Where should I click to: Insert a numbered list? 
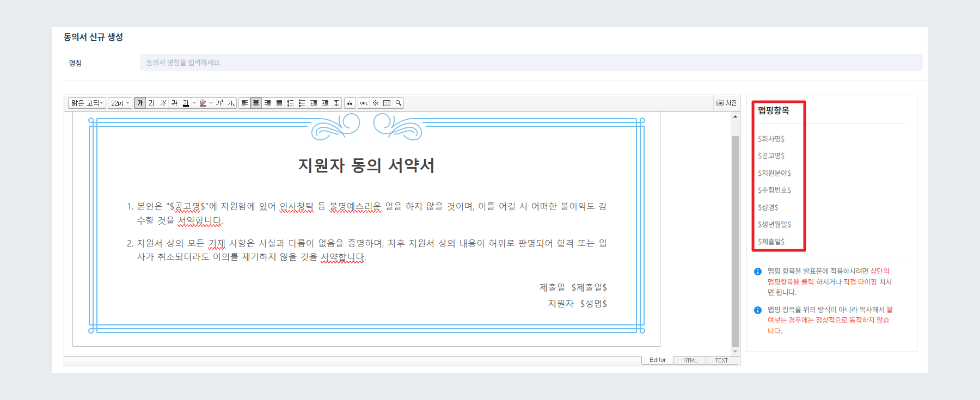coord(291,103)
